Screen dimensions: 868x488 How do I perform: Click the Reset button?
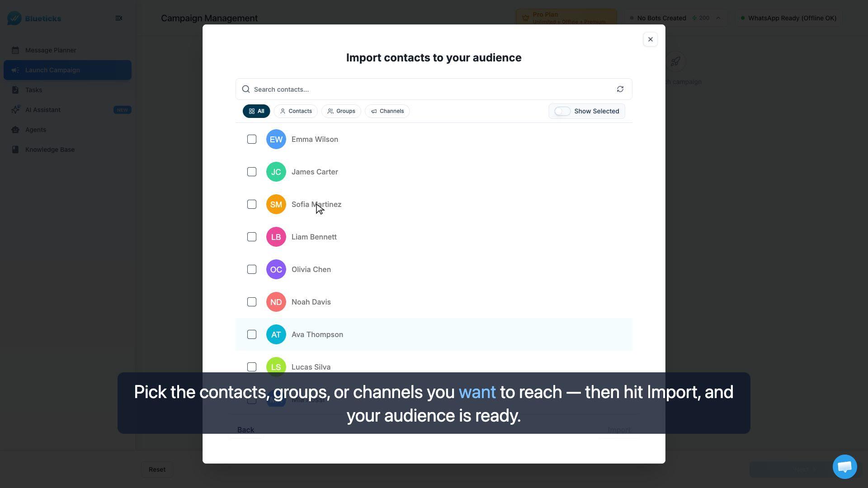(x=157, y=469)
